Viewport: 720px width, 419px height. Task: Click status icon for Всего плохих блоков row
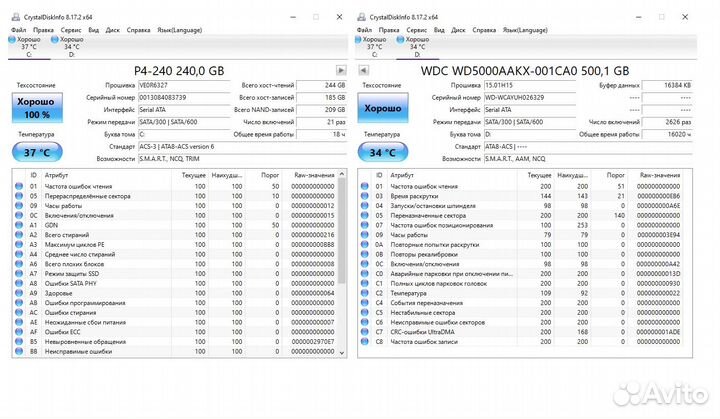pyautogui.click(x=19, y=264)
